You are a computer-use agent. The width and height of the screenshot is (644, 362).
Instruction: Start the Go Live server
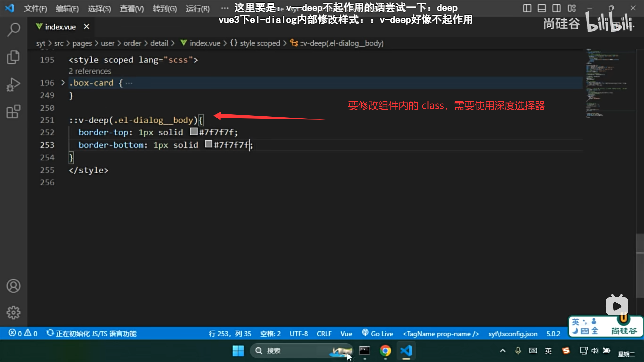pos(377,334)
